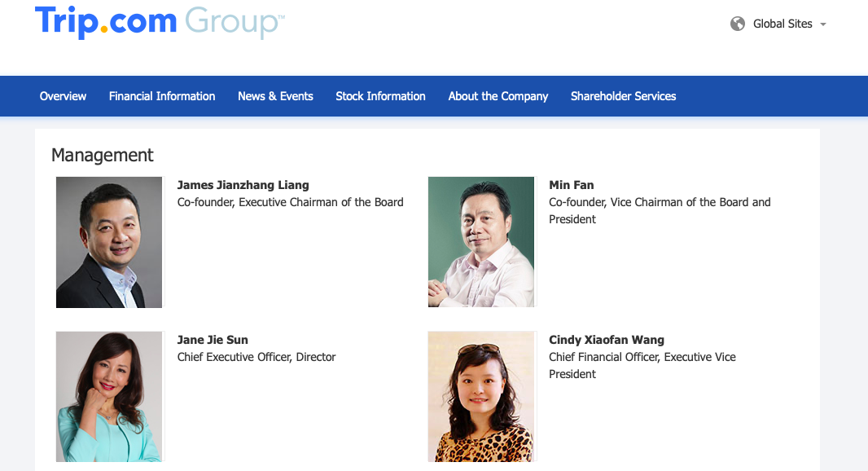Open the Global Sites selector text

783,24
